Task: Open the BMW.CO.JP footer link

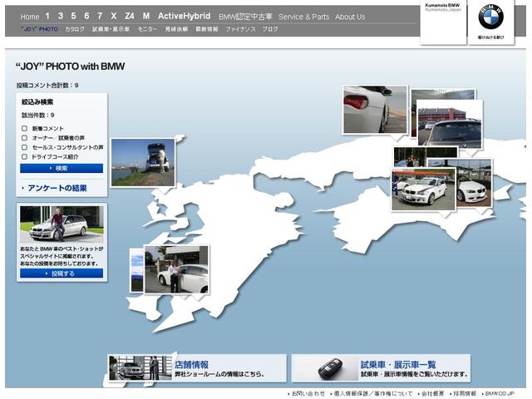Action: [x=498, y=393]
